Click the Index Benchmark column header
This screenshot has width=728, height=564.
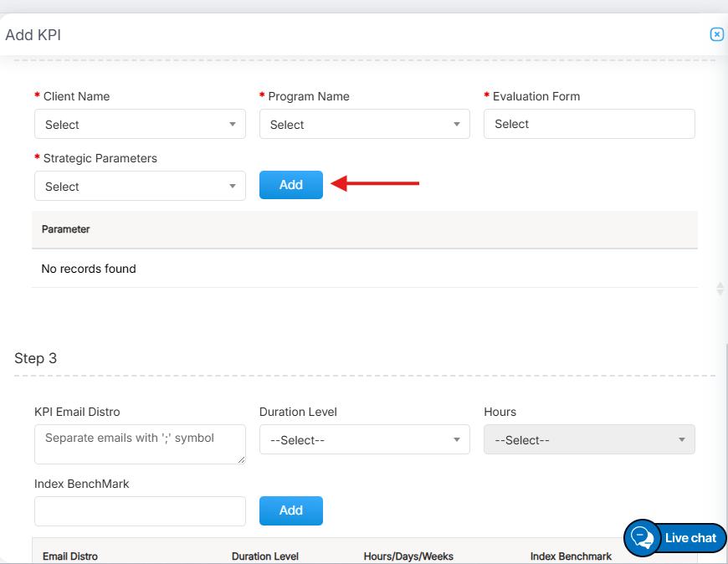[571, 556]
